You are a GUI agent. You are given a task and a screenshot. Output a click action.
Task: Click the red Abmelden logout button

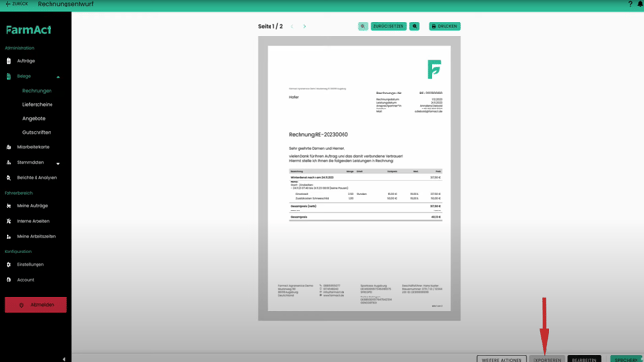36,305
